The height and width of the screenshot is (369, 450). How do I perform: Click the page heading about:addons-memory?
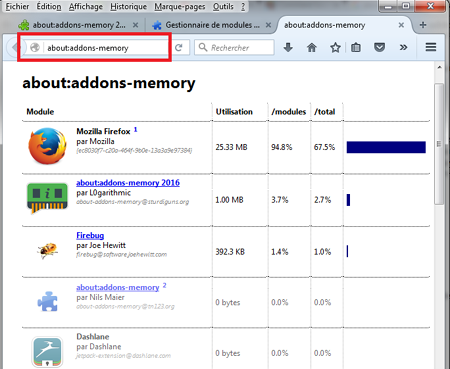click(109, 83)
